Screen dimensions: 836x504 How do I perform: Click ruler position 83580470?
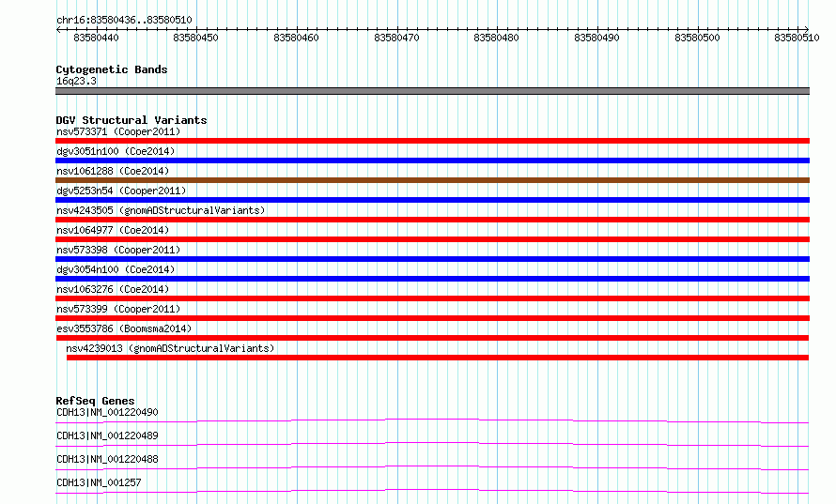pyautogui.click(x=396, y=38)
